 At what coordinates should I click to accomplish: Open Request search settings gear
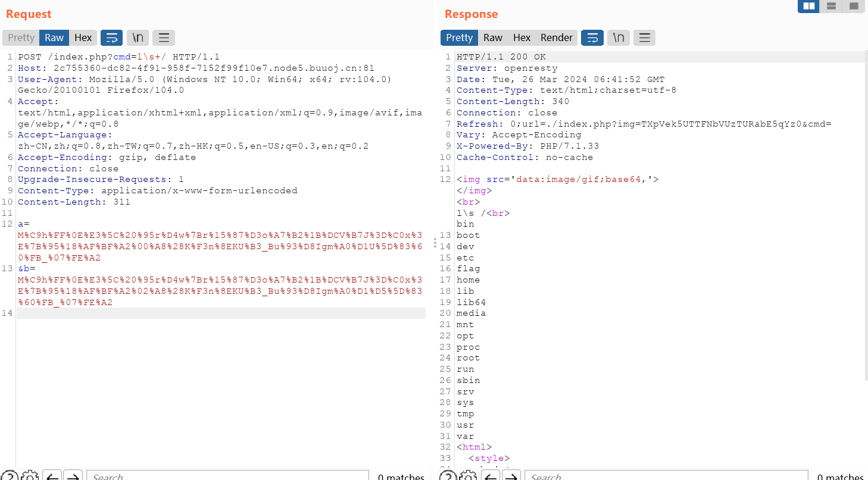coord(30,476)
